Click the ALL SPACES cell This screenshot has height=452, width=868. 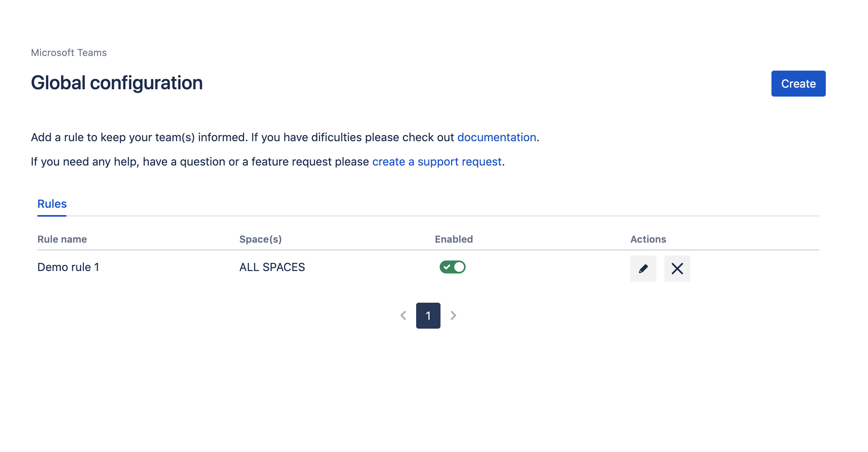tap(272, 267)
